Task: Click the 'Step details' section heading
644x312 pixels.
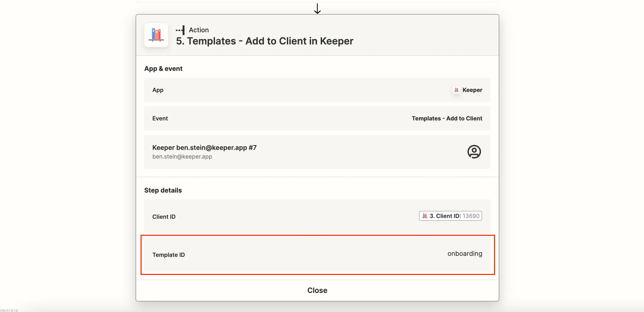Action: coord(163,190)
